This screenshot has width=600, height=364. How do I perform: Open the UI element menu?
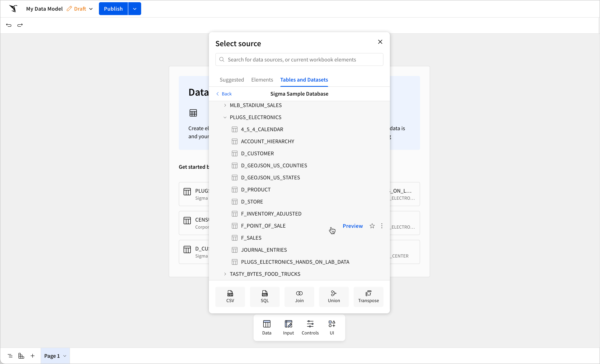(x=332, y=327)
